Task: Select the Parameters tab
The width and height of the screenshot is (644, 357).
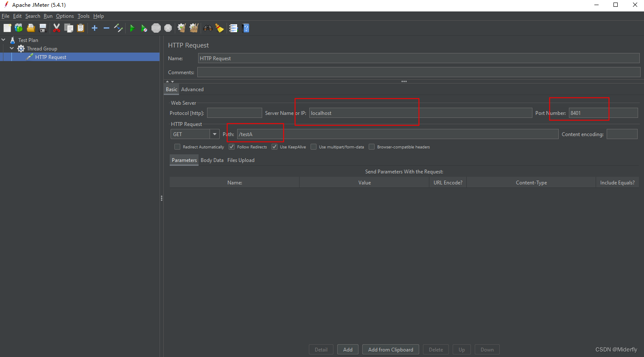Action: (184, 160)
